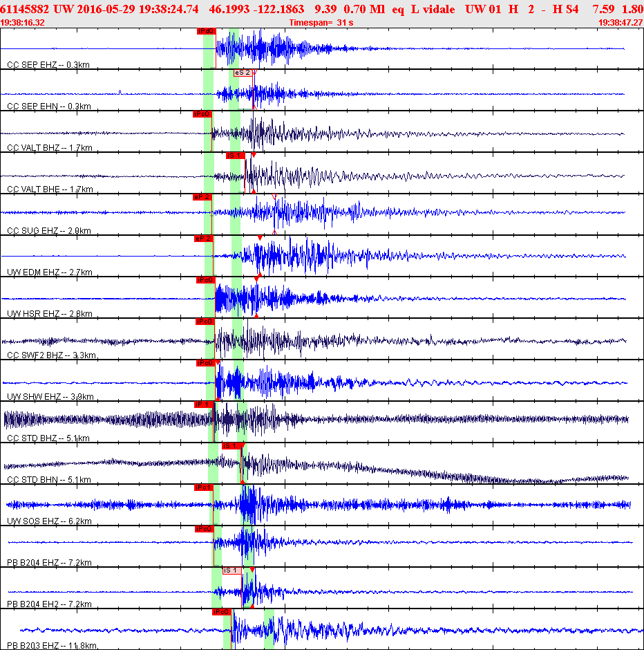Click the 'UW SOS EHZ -- 6.2km' label

click(49, 521)
